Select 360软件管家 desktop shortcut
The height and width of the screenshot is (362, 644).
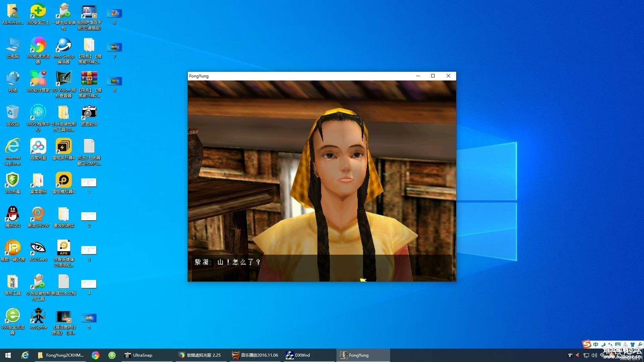[x=38, y=82]
